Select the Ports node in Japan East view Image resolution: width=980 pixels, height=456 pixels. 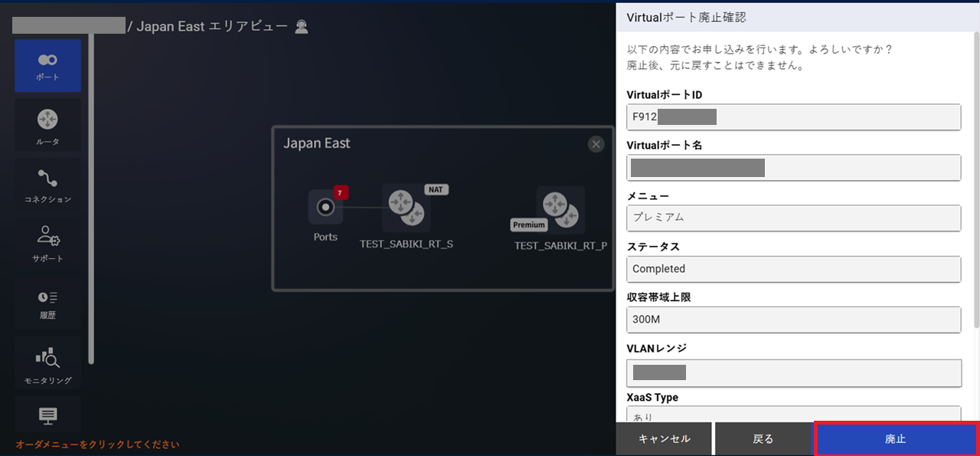click(325, 208)
